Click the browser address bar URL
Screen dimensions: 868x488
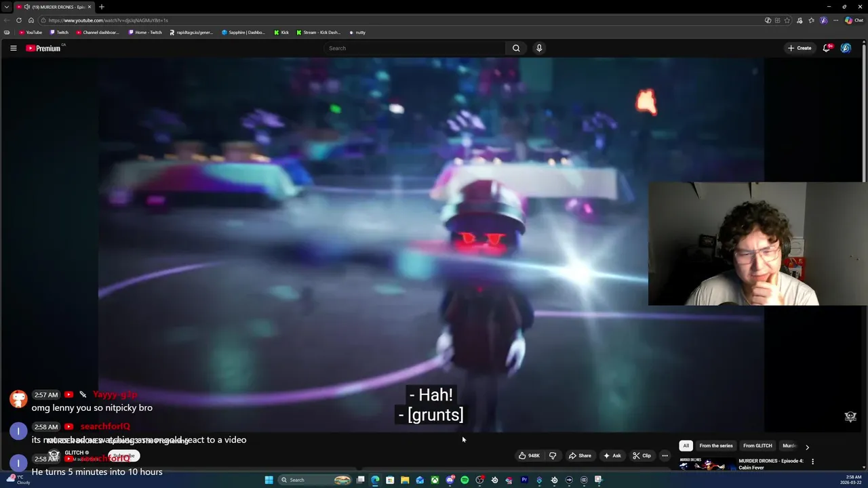(108, 20)
